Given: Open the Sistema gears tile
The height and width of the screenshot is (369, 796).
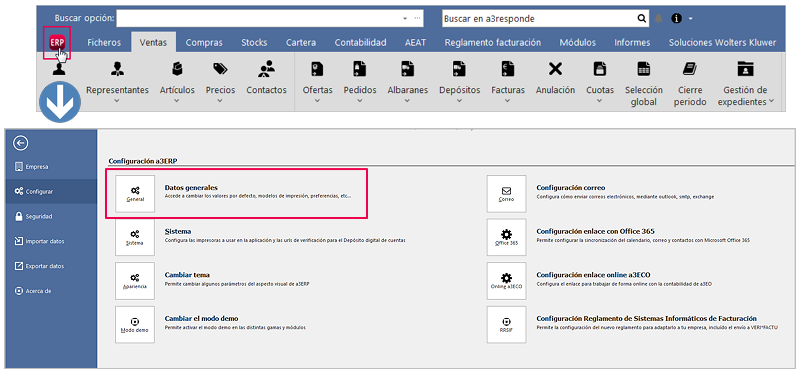Looking at the screenshot, I should [x=135, y=237].
